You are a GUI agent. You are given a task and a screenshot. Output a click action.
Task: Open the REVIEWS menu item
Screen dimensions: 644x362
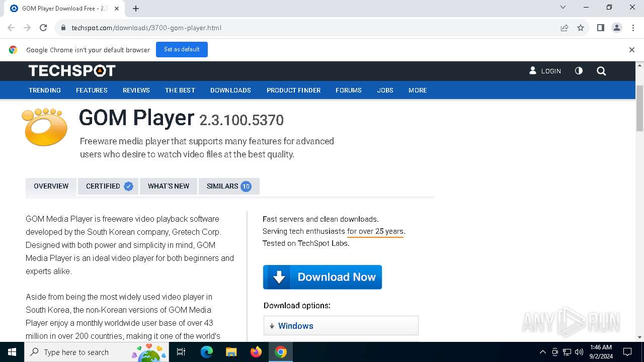(x=136, y=90)
